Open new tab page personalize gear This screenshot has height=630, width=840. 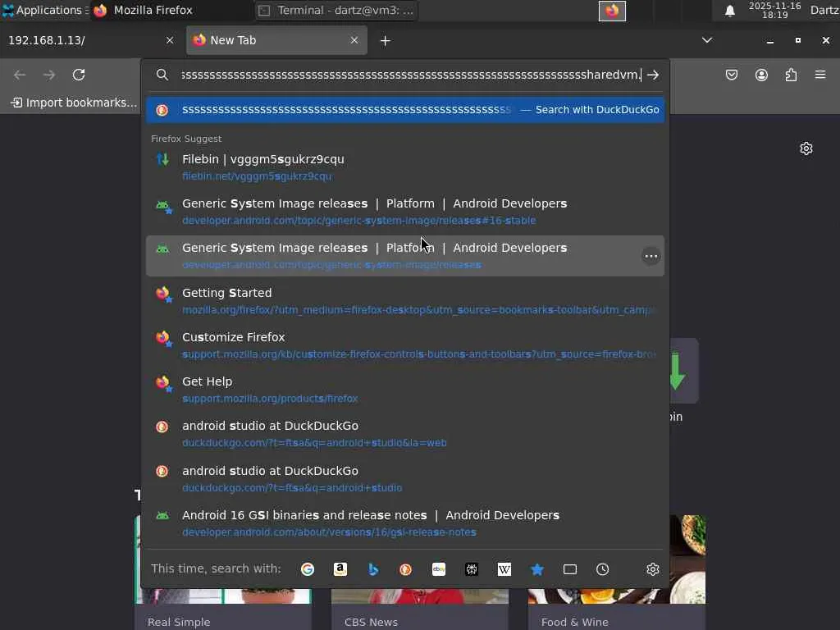(806, 148)
